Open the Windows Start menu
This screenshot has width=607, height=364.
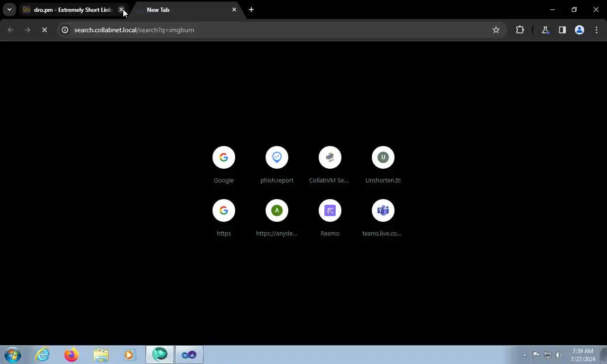[13, 355]
